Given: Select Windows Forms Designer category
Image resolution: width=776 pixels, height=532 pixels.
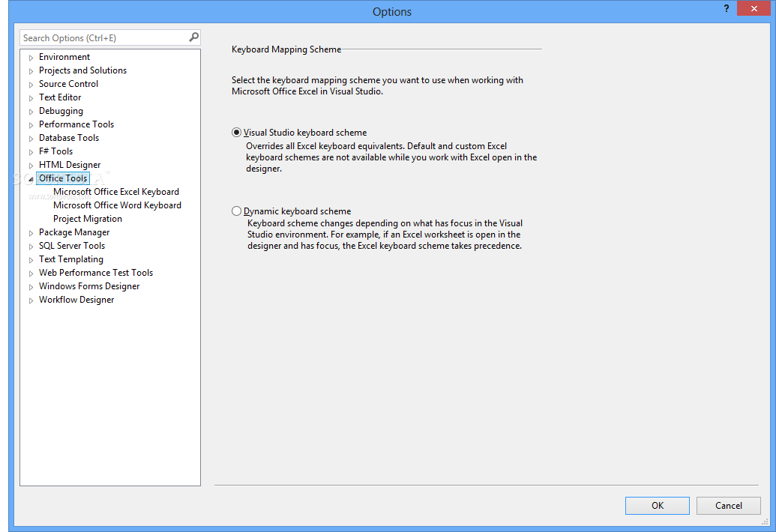Looking at the screenshot, I should [89, 285].
